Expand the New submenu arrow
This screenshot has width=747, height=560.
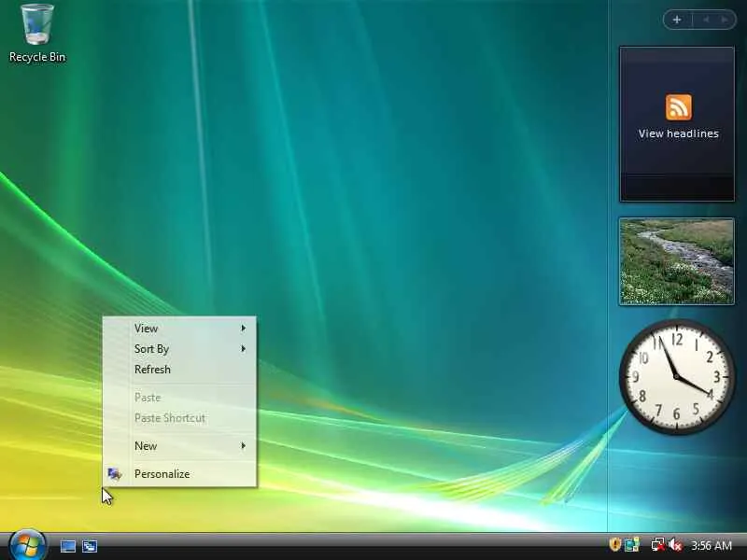[243, 446]
